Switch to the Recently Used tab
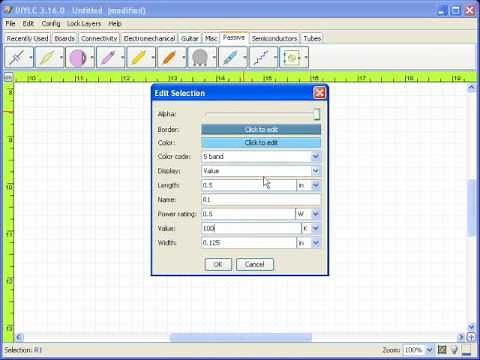Viewport: 480px width, 360px height. click(x=27, y=38)
